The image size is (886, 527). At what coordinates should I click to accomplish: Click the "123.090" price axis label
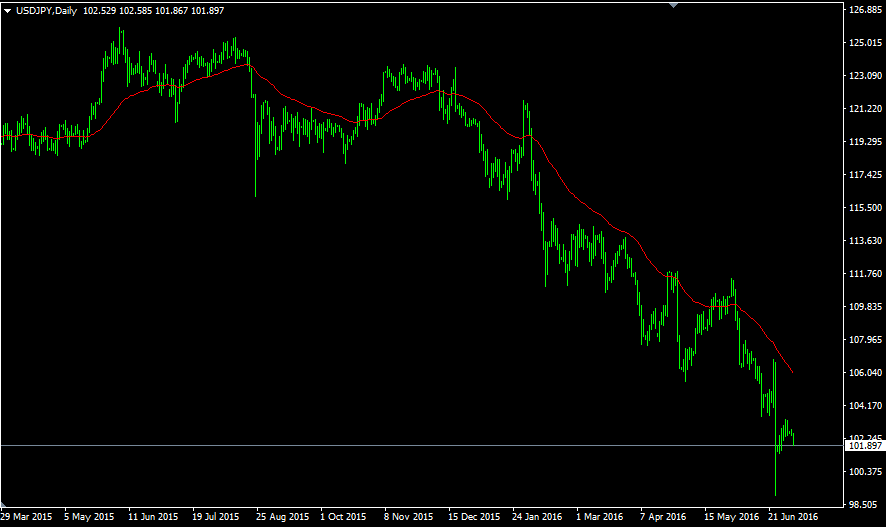(865, 76)
